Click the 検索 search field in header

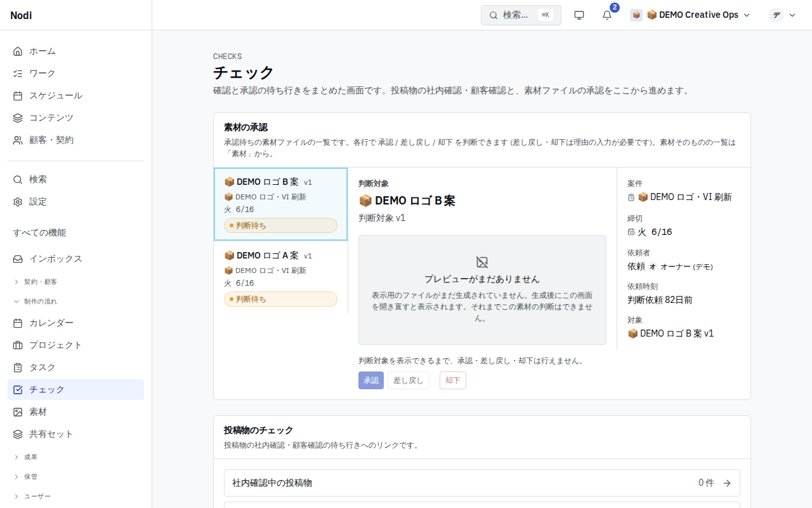(521, 15)
